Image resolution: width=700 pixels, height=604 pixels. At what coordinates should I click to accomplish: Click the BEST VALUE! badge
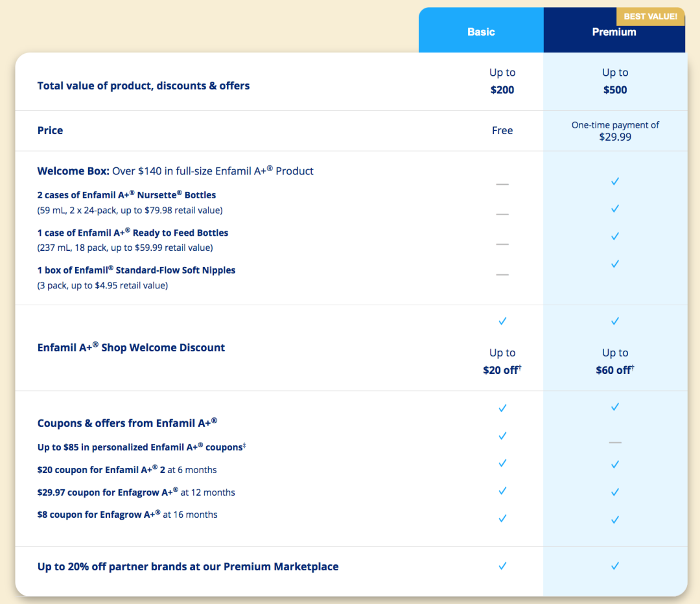[x=651, y=16]
